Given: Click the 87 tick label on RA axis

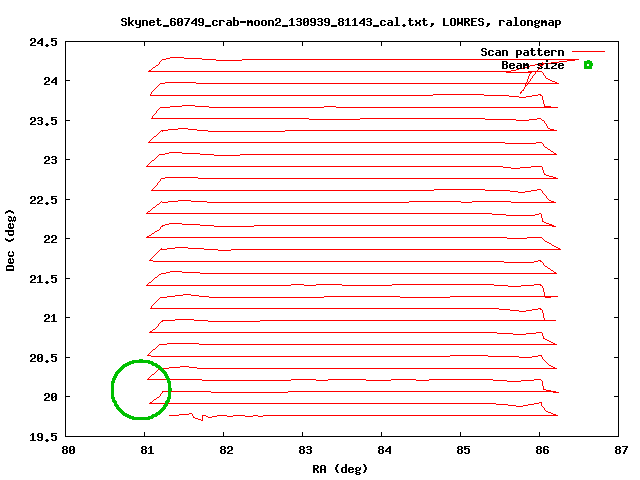Looking at the screenshot, I should 621,450.
